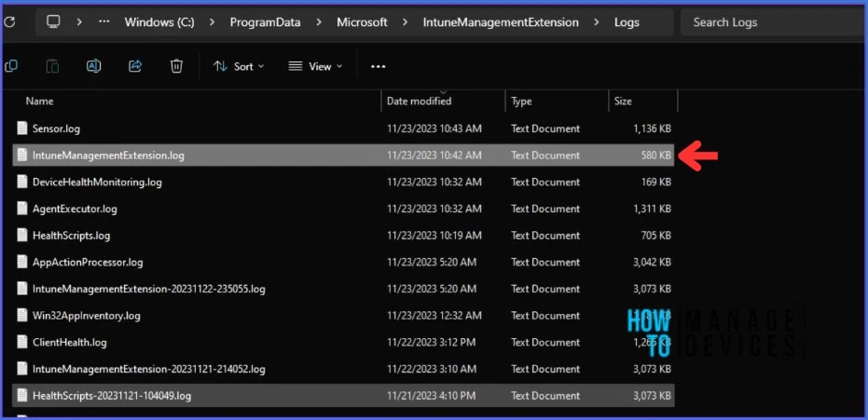Click the 169 KB size cell
The image size is (868, 420).
point(656,183)
